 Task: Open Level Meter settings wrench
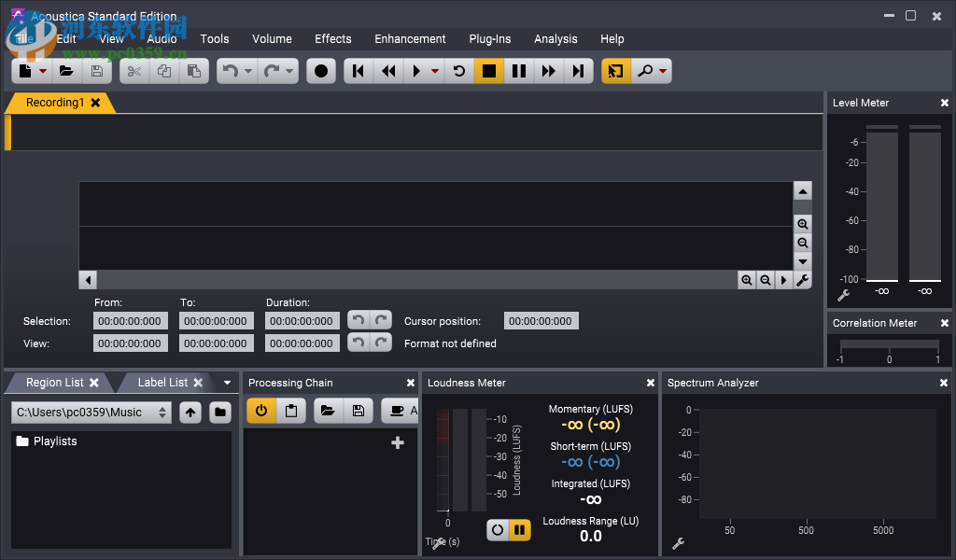click(843, 295)
